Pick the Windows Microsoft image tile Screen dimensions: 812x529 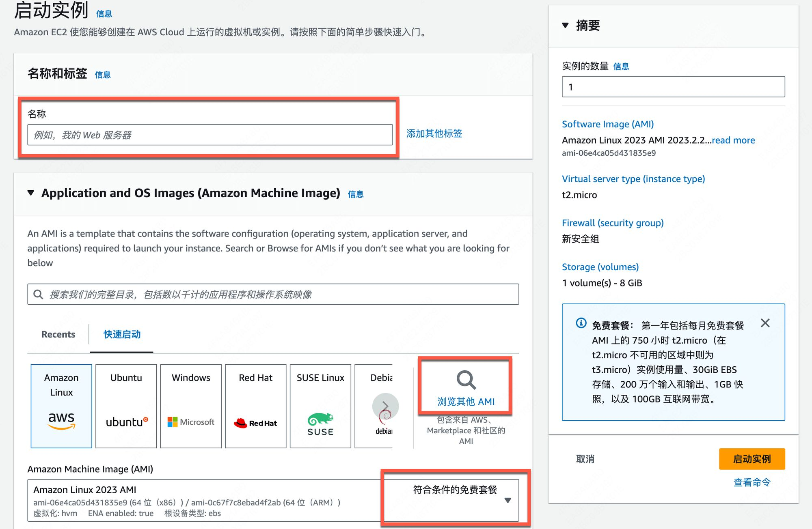pos(191,406)
